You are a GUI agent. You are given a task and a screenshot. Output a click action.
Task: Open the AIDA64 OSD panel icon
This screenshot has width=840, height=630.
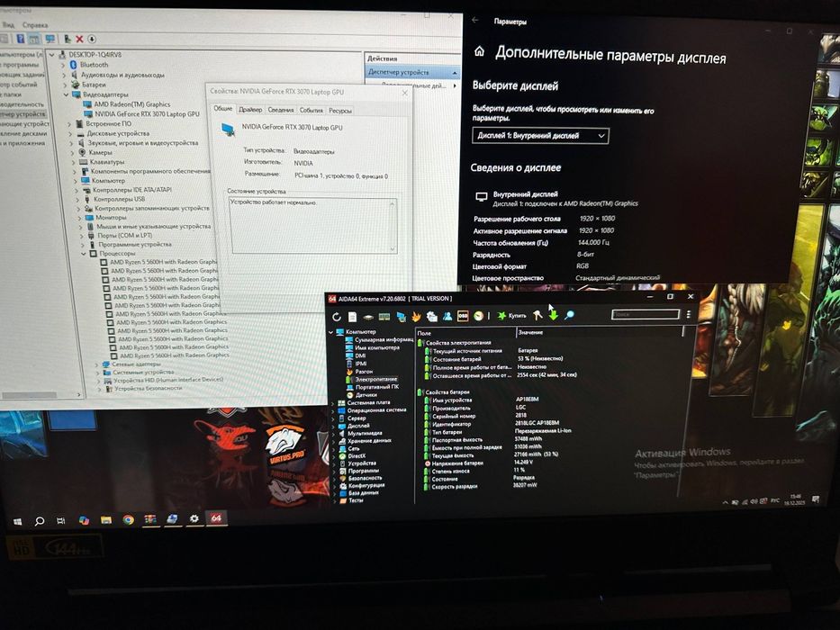tap(463, 316)
